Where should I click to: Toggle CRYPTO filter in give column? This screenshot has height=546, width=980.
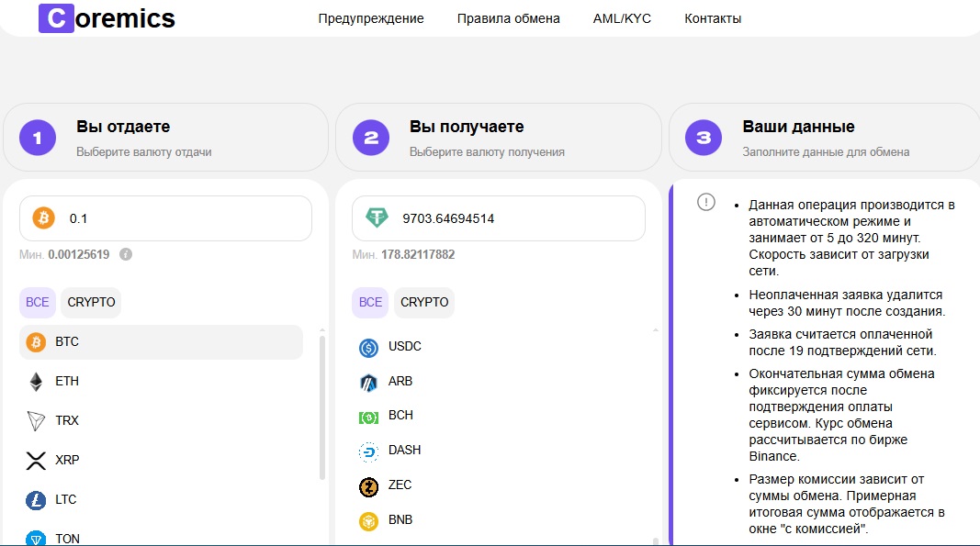(92, 302)
